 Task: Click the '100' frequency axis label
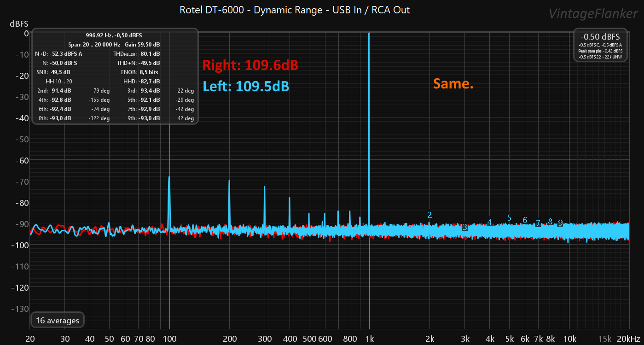coord(170,339)
